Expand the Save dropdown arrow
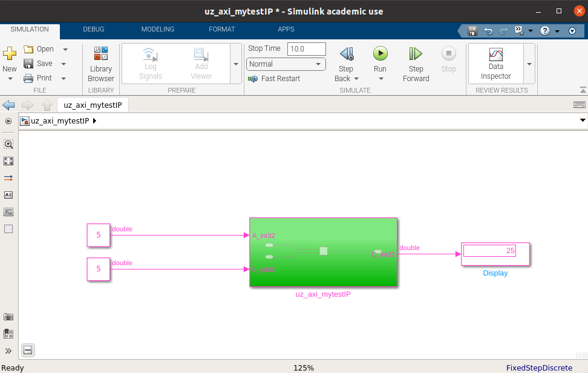Viewport: 588px width, 373px height. 65,64
